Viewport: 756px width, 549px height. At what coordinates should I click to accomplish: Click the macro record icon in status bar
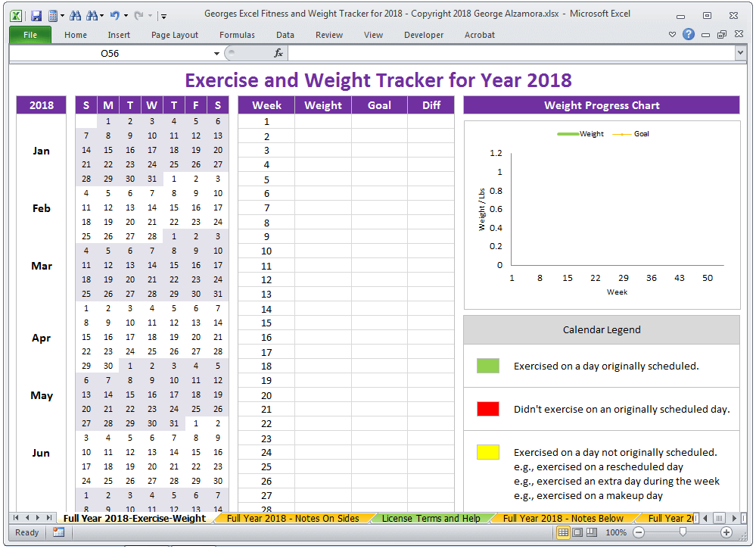tap(59, 532)
